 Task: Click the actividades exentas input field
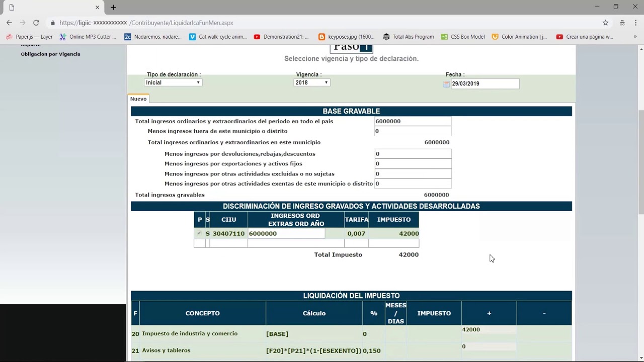click(x=413, y=184)
